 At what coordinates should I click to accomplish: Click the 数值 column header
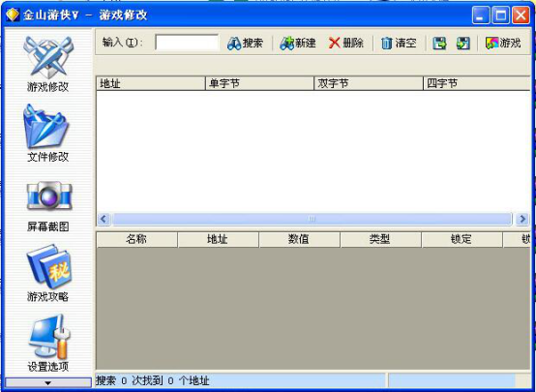point(300,239)
